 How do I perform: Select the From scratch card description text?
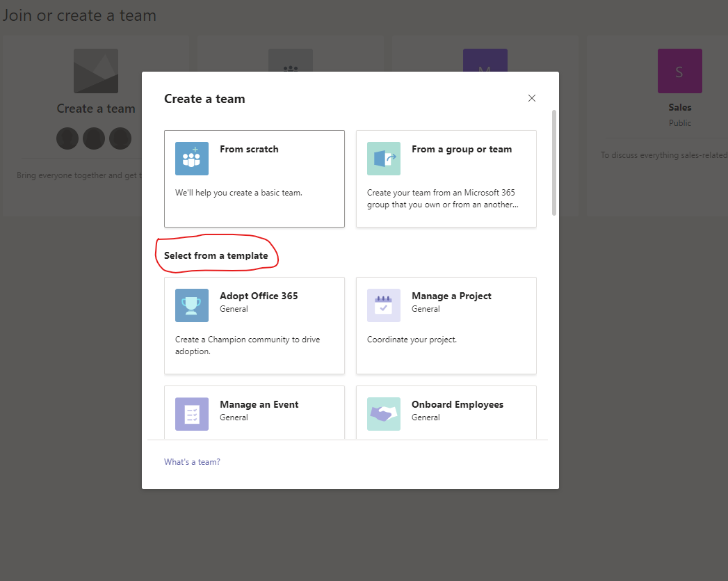(x=238, y=193)
